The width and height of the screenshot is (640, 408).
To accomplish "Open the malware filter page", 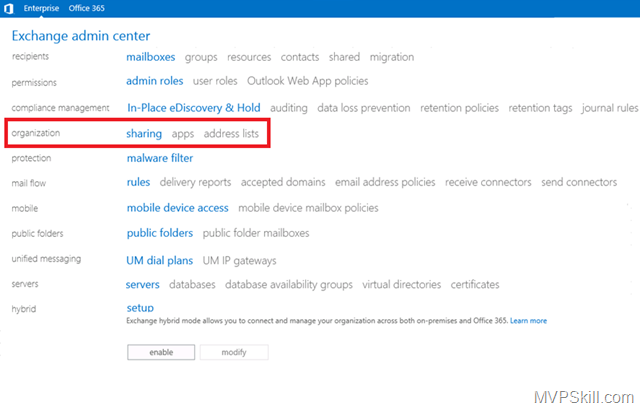I will (160, 158).
